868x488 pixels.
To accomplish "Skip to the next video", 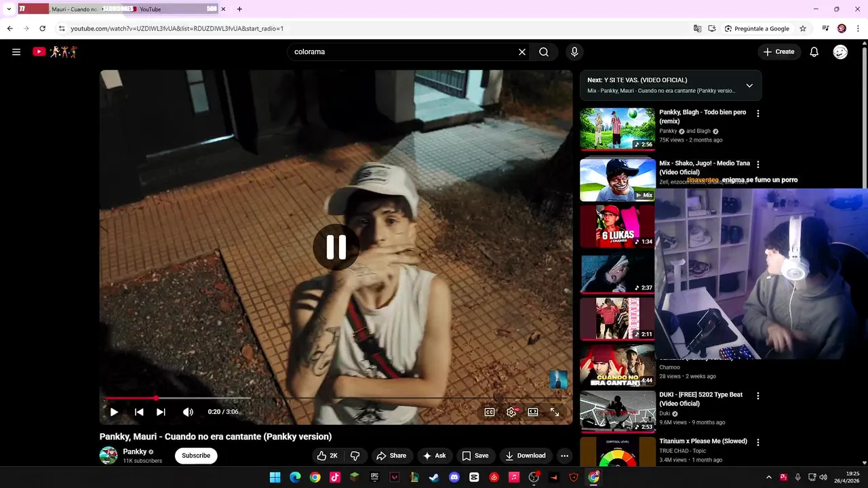I will 161,412.
